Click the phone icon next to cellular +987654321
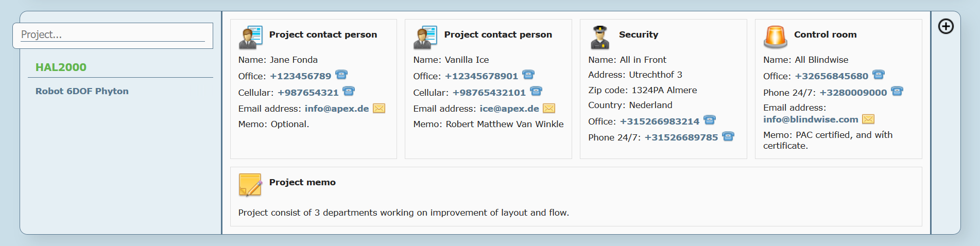 tap(349, 91)
